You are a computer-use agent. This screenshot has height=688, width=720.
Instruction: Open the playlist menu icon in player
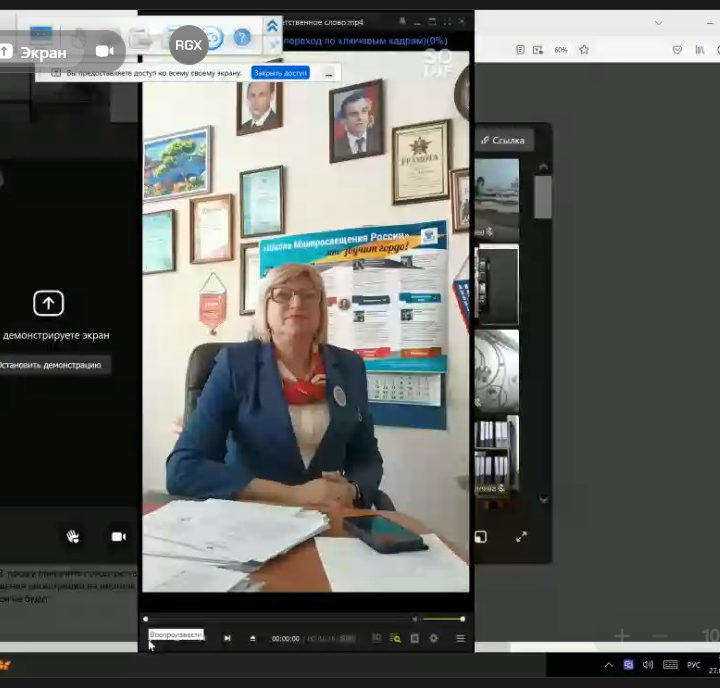(x=460, y=638)
